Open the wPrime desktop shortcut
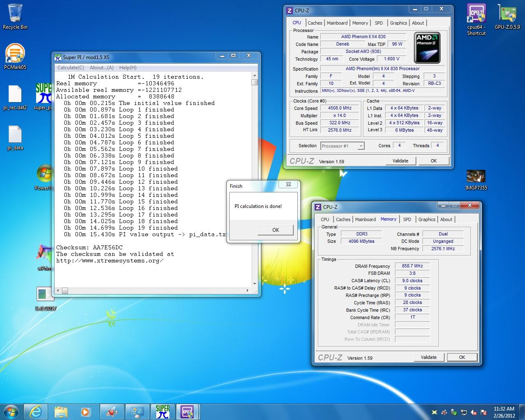Screen dimensions: 525x420 pyautogui.click(x=44, y=257)
